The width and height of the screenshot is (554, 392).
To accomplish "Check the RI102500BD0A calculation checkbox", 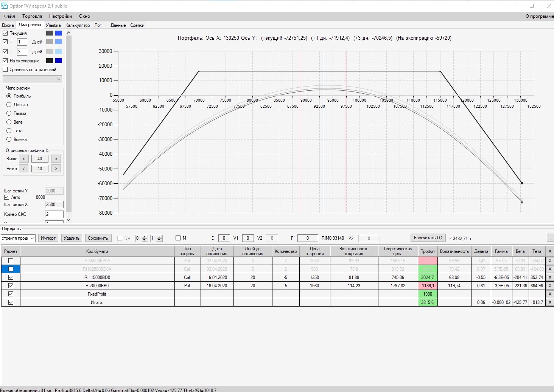I will tap(11, 269).
